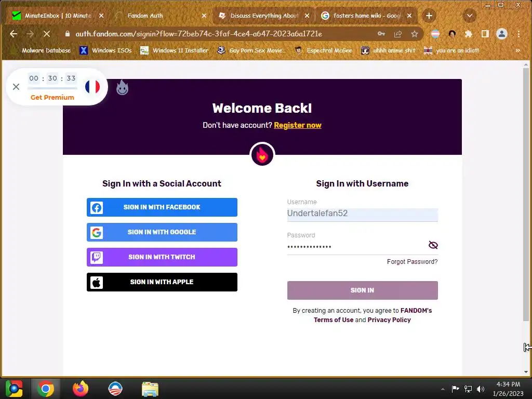Open the Windows ISOs bookmark
This screenshot has width=532, height=399.
(105, 50)
